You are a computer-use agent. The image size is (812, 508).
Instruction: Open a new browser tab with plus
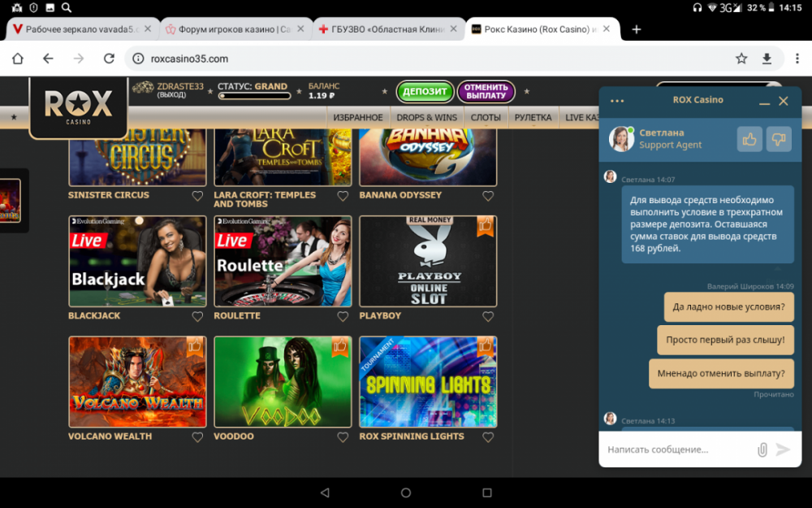(637, 29)
